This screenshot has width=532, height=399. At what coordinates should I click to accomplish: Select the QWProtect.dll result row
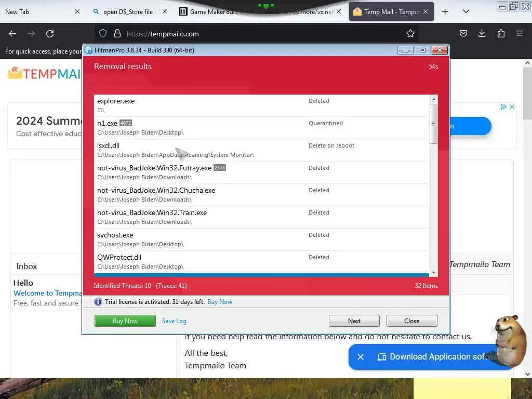261,262
